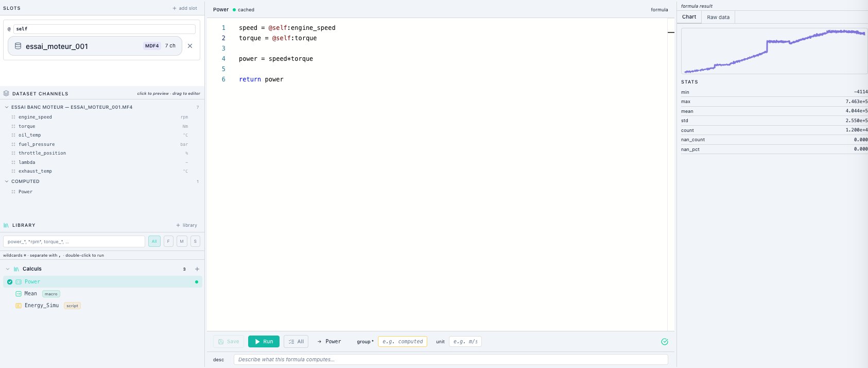Preview the fuel_pressure channel
Screen dimensions: 868x368
[x=37, y=144]
